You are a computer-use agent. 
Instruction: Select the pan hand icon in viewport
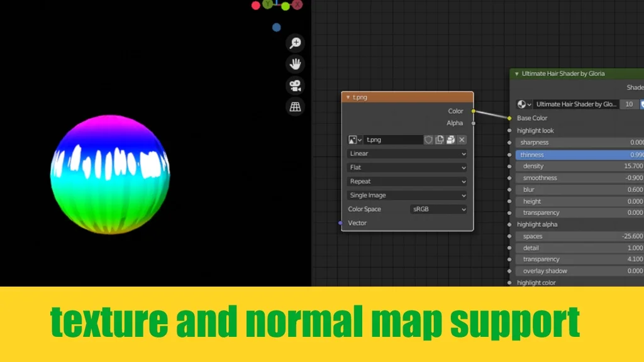[x=295, y=63]
